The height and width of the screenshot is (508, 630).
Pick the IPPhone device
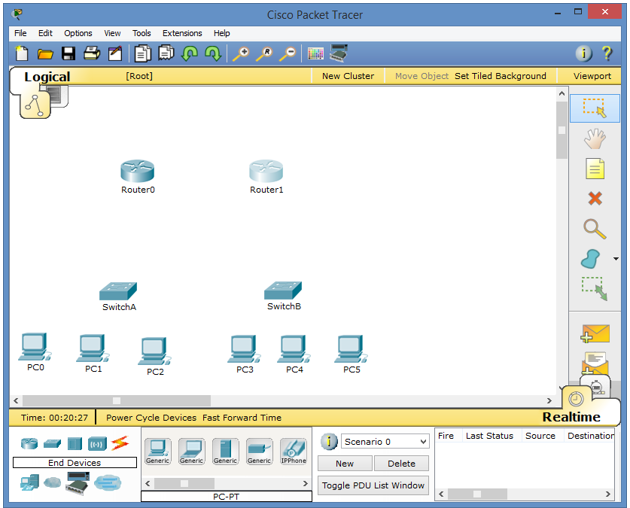(293, 452)
